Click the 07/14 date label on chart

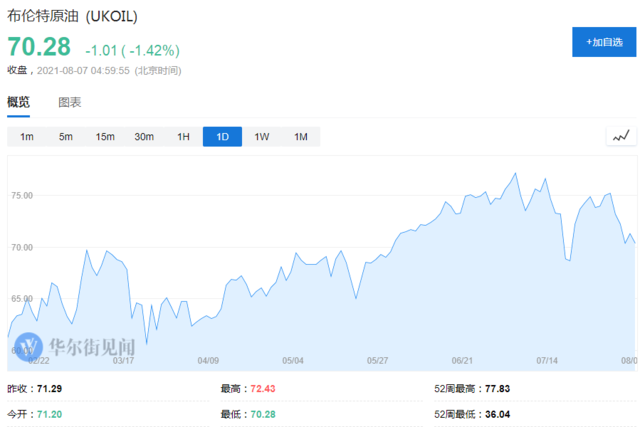[547, 361]
